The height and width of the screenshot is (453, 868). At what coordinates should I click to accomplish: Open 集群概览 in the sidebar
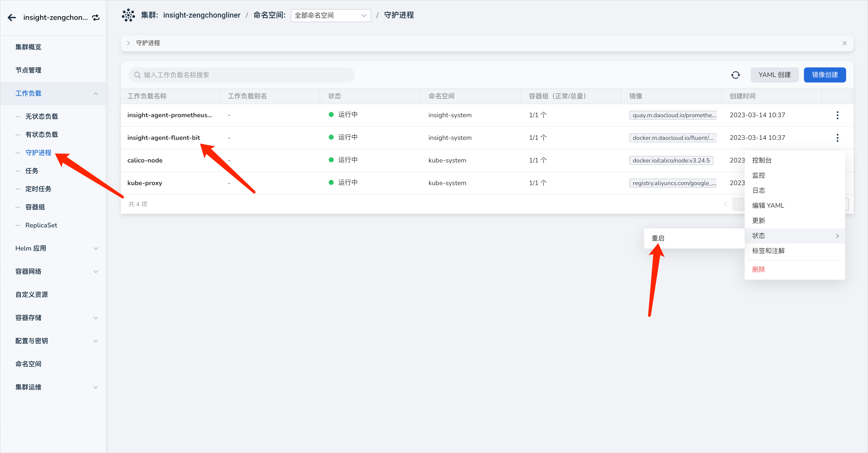tap(28, 47)
